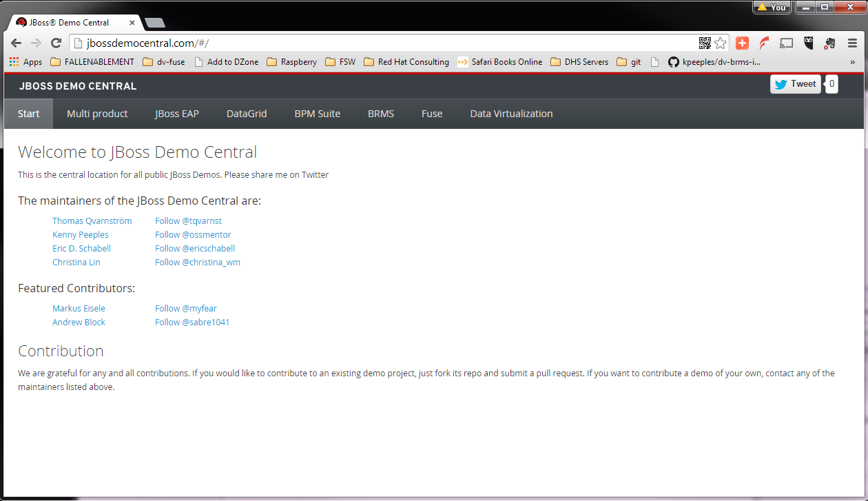
Task: Open the Multi product tab
Action: [97, 114]
